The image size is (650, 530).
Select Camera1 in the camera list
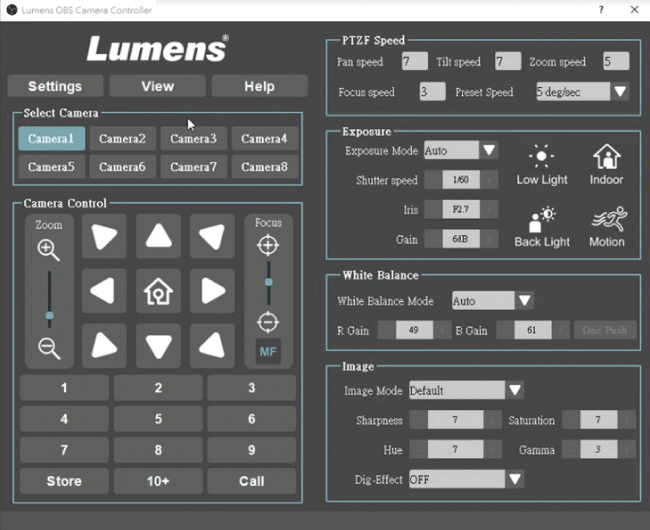(x=51, y=139)
